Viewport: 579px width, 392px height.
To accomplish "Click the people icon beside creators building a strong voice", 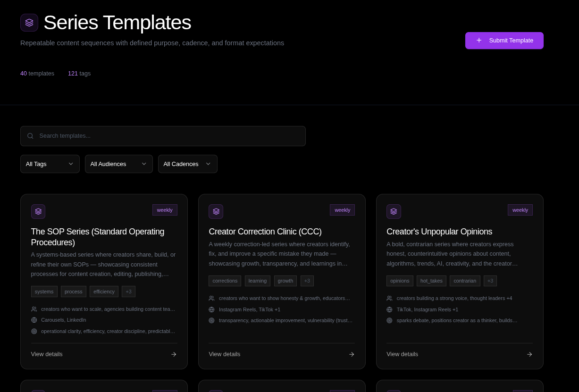I will (389, 299).
